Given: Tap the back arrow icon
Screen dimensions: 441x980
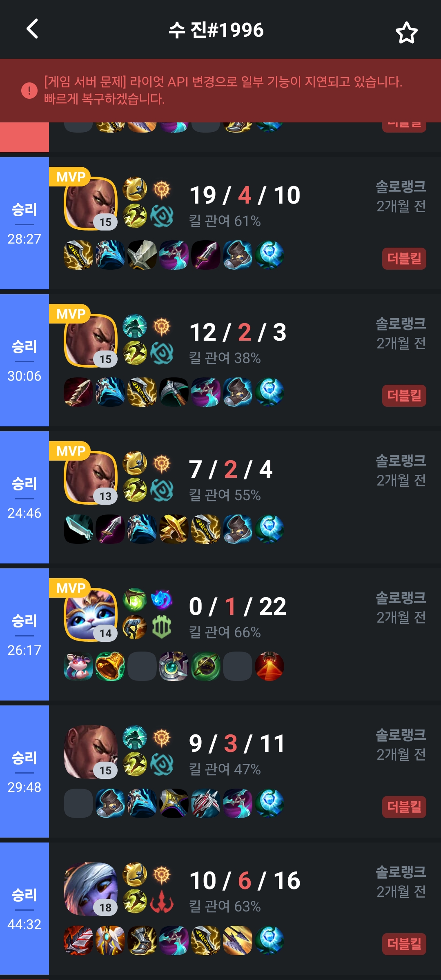Looking at the screenshot, I should [32, 29].
